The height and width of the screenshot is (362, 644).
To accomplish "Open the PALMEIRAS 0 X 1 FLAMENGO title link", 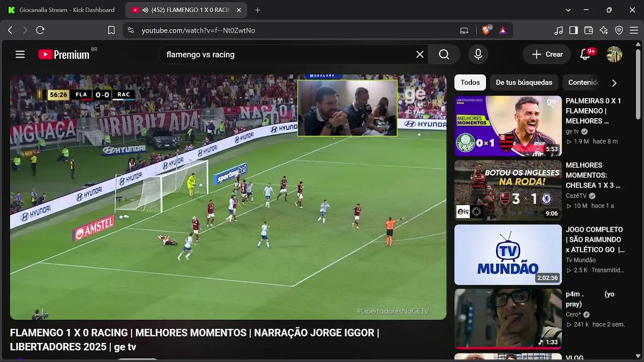I will coord(594,111).
